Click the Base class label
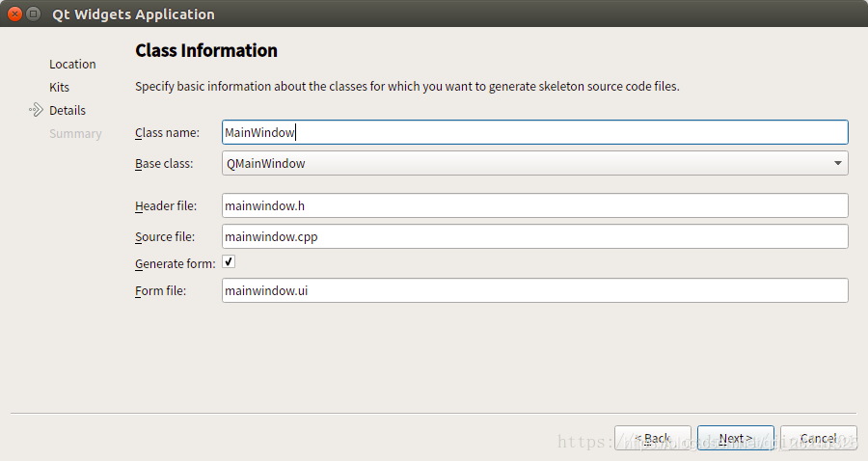The image size is (868, 461). (164, 164)
